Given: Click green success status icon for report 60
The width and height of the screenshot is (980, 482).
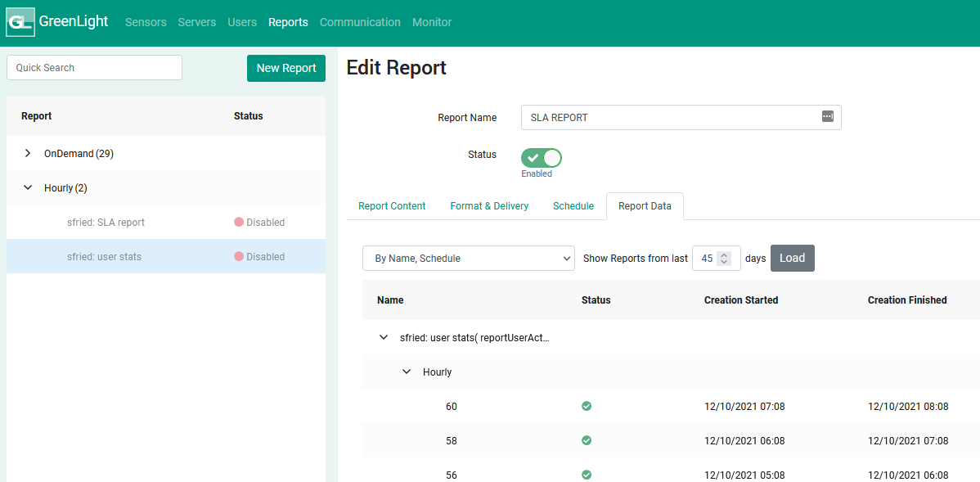Looking at the screenshot, I should click(587, 406).
